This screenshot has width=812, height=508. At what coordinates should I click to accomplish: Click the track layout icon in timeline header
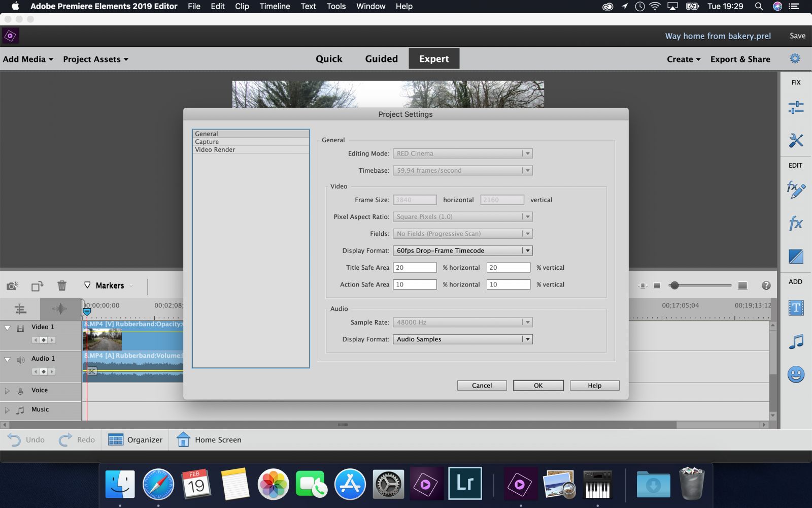click(x=20, y=309)
